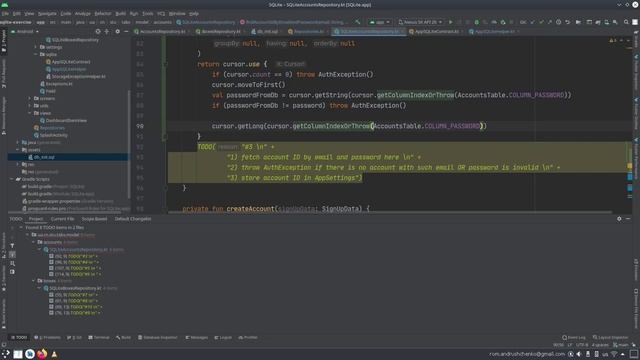Toggle the preview source icon in TODO panel

(12, 272)
